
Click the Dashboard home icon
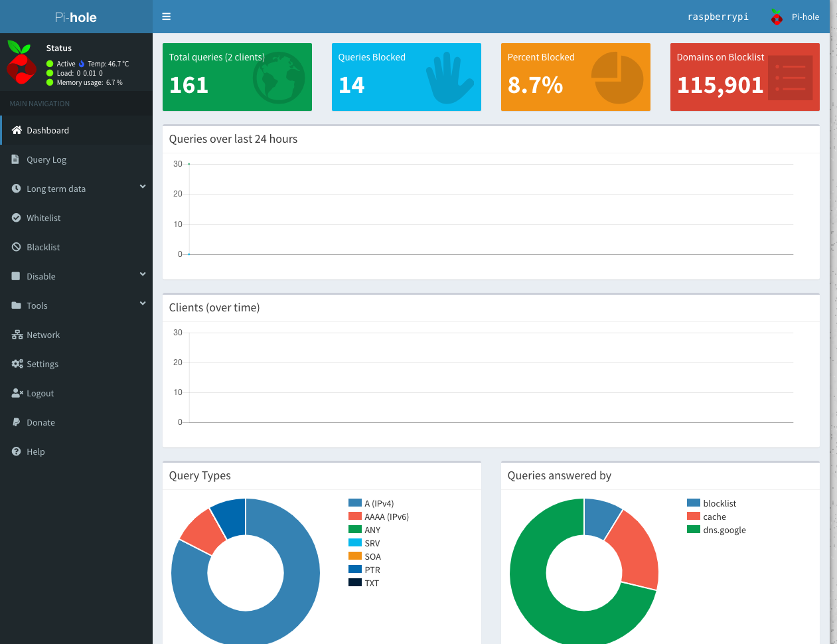(x=17, y=130)
